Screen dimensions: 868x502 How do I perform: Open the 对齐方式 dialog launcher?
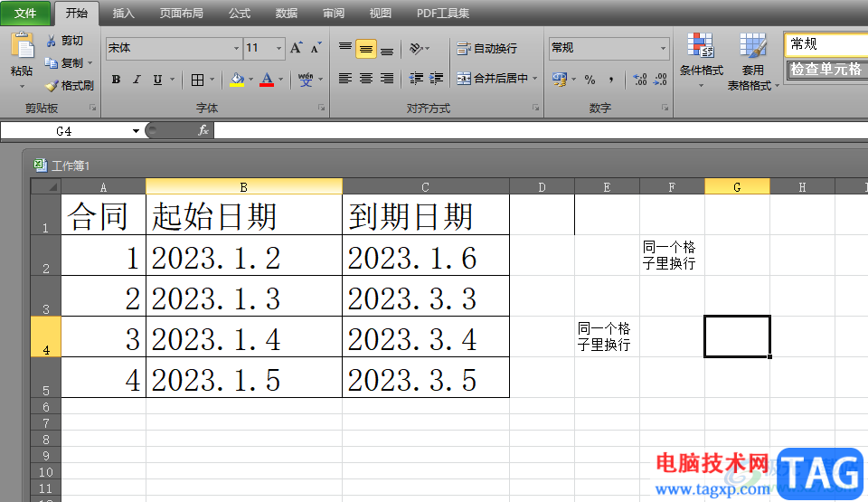536,108
